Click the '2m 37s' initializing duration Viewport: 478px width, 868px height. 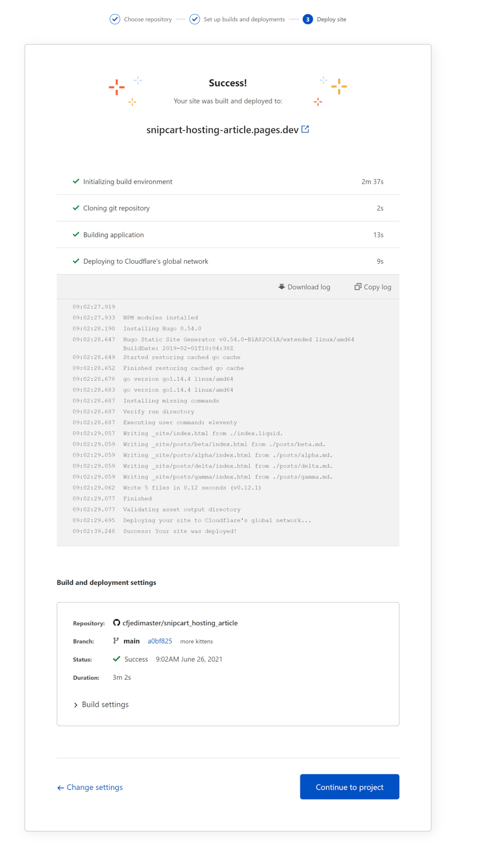tap(372, 181)
